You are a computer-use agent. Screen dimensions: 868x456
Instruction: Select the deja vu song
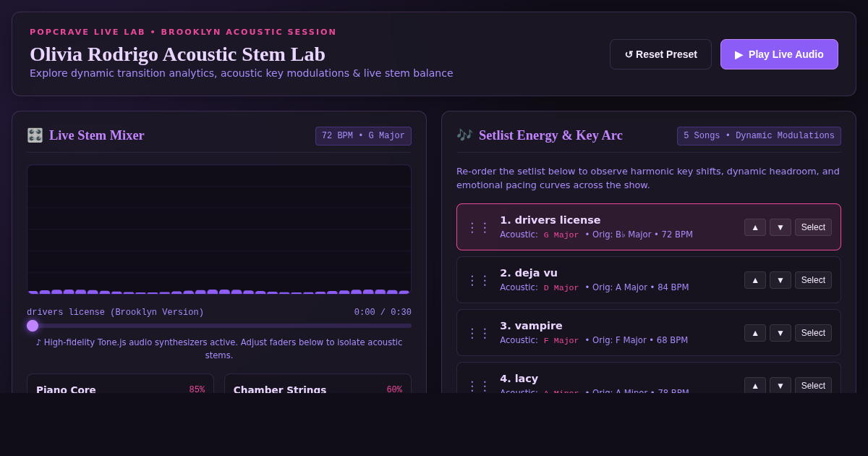click(x=813, y=280)
